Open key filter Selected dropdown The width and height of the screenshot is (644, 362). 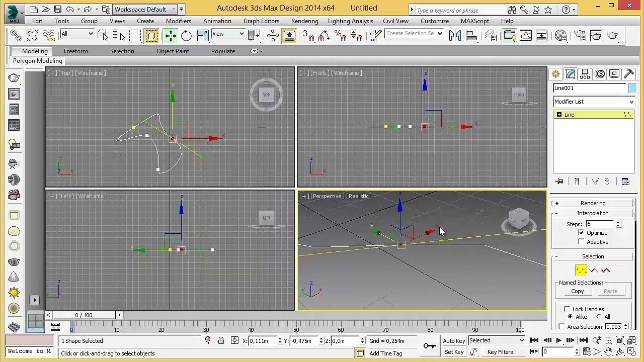tap(497, 341)
